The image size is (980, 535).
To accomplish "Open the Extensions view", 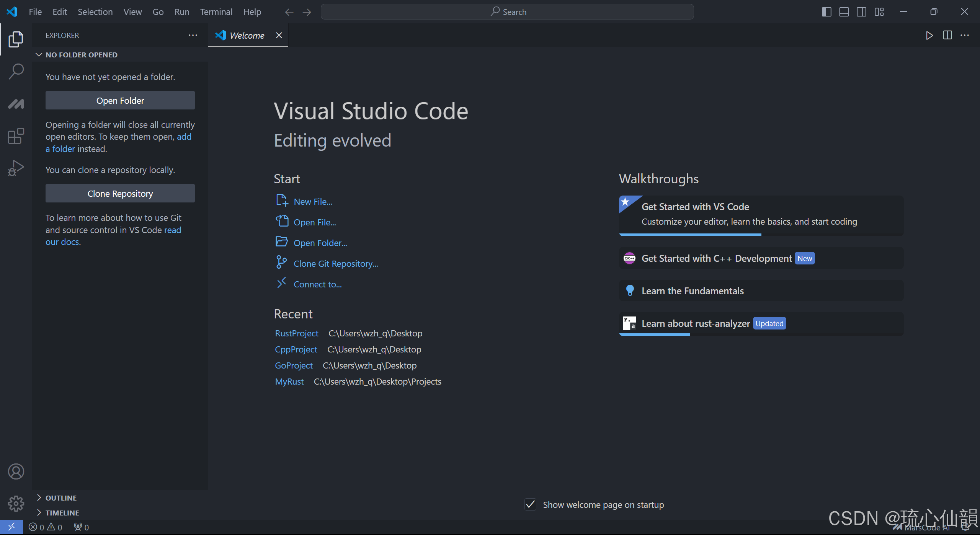I will (16, 136).
